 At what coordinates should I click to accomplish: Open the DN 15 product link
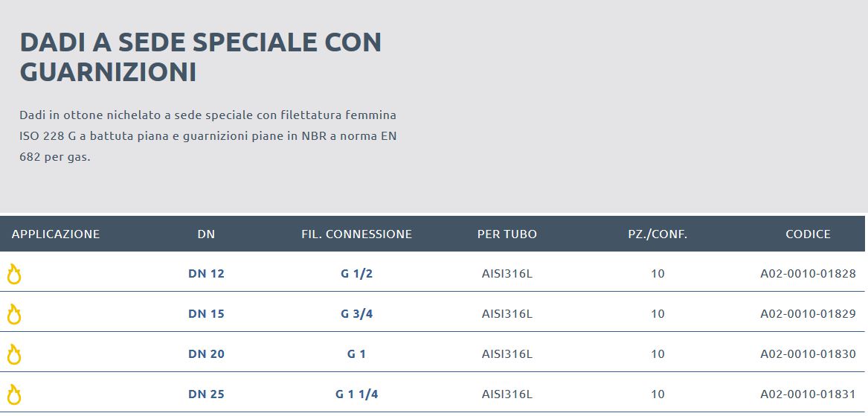[x=206, y=314]
